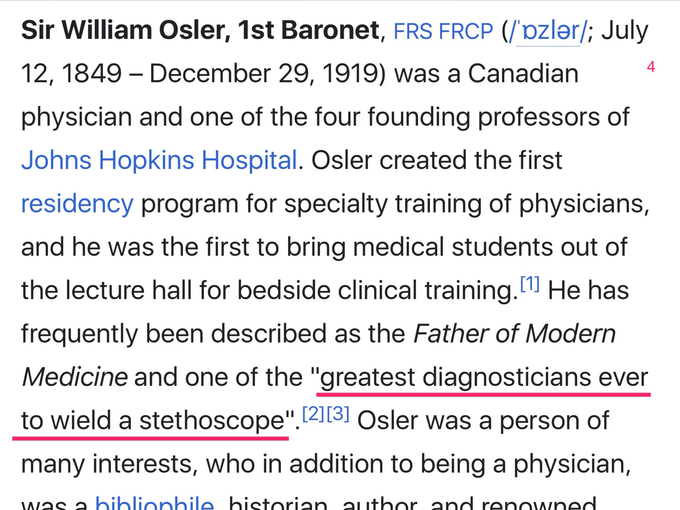The image size is (680, 510).
Task: Click the italic word "Medicine"
Action: [x=74, y=377]
